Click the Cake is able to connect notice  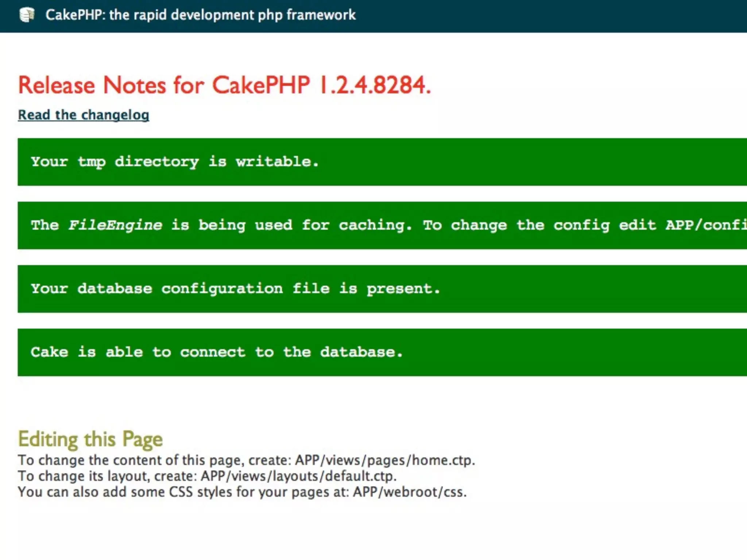217,352
